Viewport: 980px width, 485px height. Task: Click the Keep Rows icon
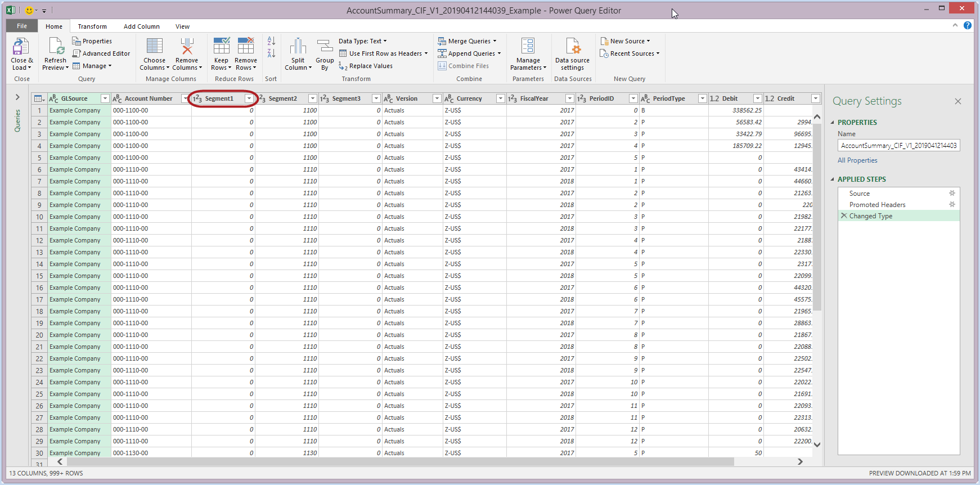tap(221, 46)
